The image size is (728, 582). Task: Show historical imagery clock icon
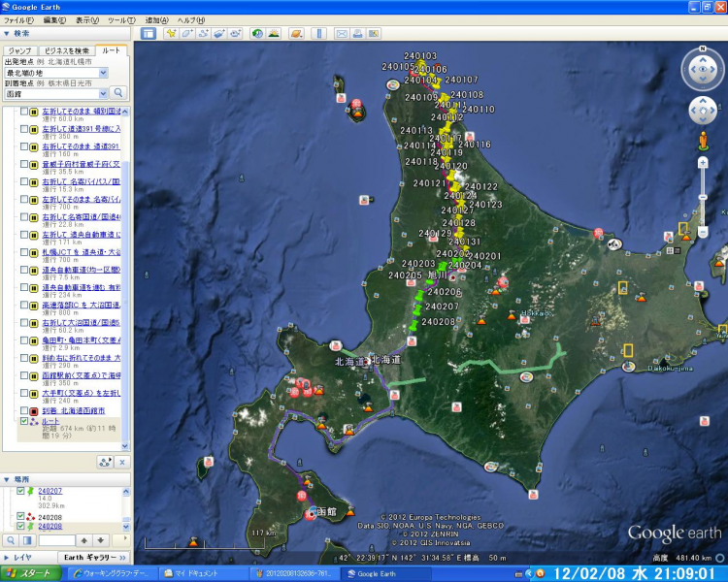(x=257, y=33)
